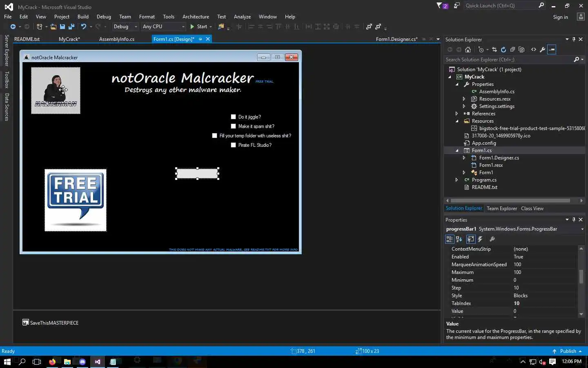This screenshot has width=588, height=368.
Task: Click the Property Pages wrench in Properties panel
Action: click(x=492, y=239)
